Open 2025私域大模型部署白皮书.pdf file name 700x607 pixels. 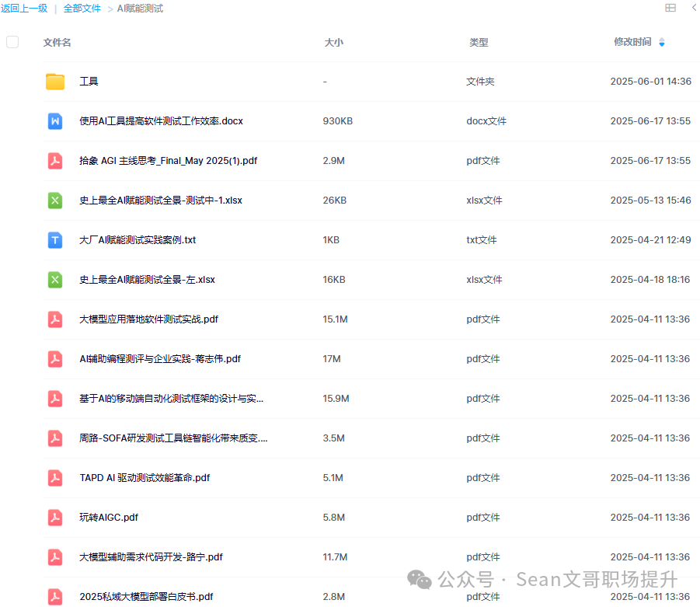(x=146, y=597)
